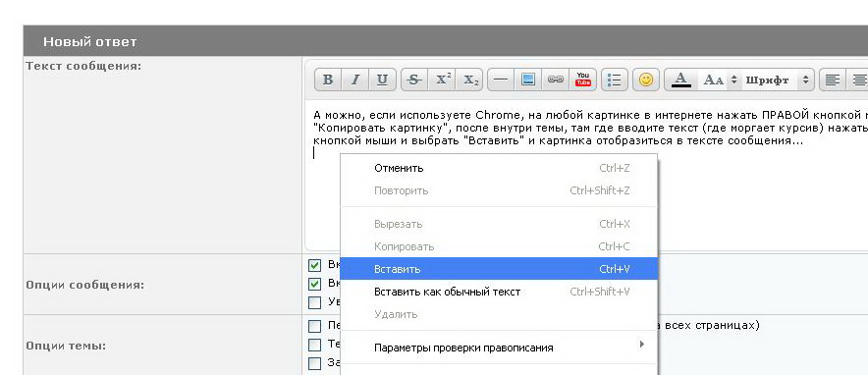868x375 pixels.
Task: Apply superscript X² formatting
Action: (443, 80)
